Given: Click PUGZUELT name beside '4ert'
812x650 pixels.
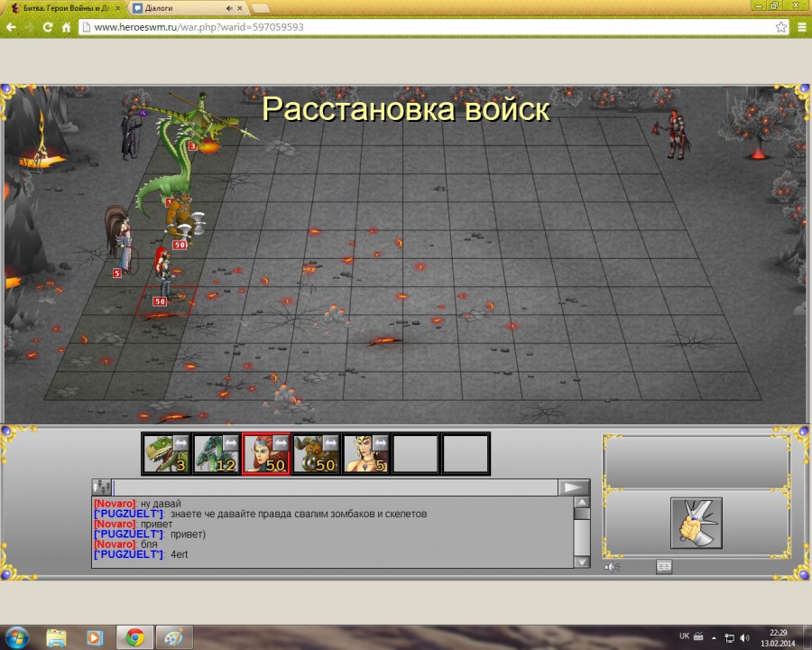Looking at the screenshot, I should pyautogui.click(x=129, y=554).
